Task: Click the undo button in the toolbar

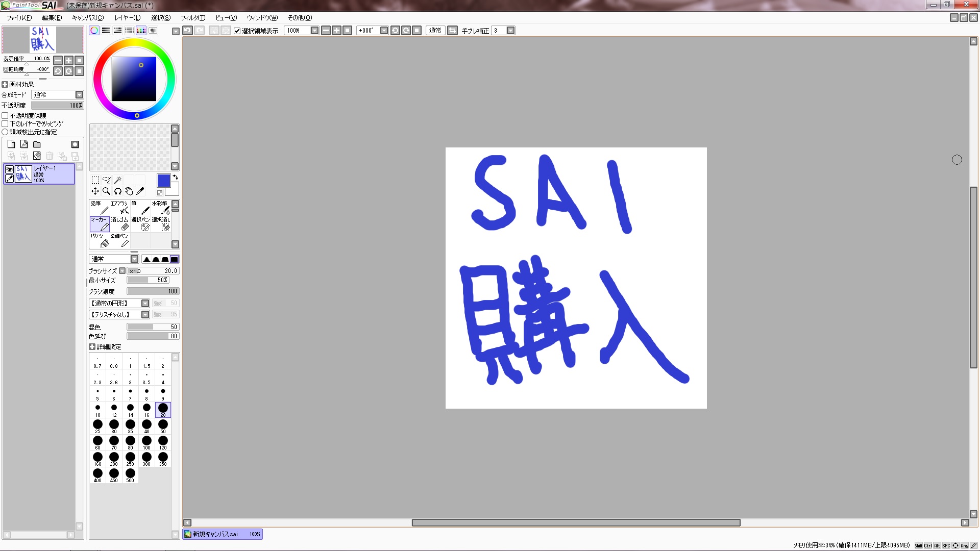Action: point(187,31)
